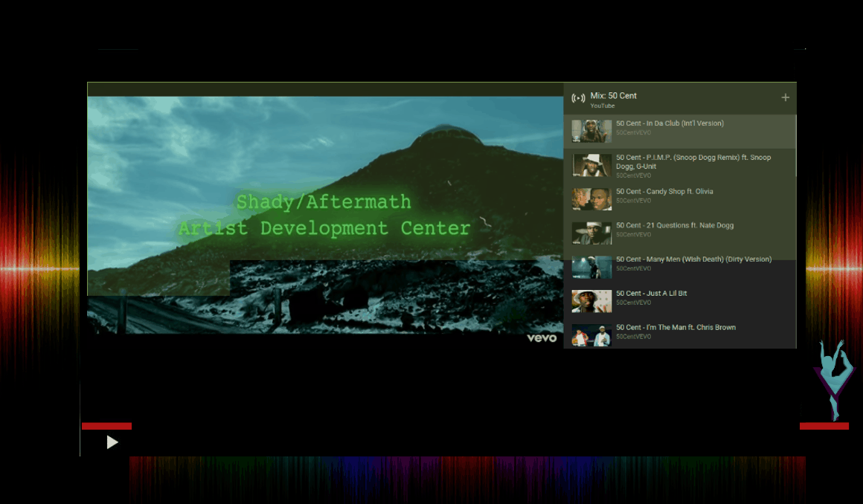Select 50 Cent - Candy Shop ft. Olivia title
863x504 pixels.
tap(664, 192)
